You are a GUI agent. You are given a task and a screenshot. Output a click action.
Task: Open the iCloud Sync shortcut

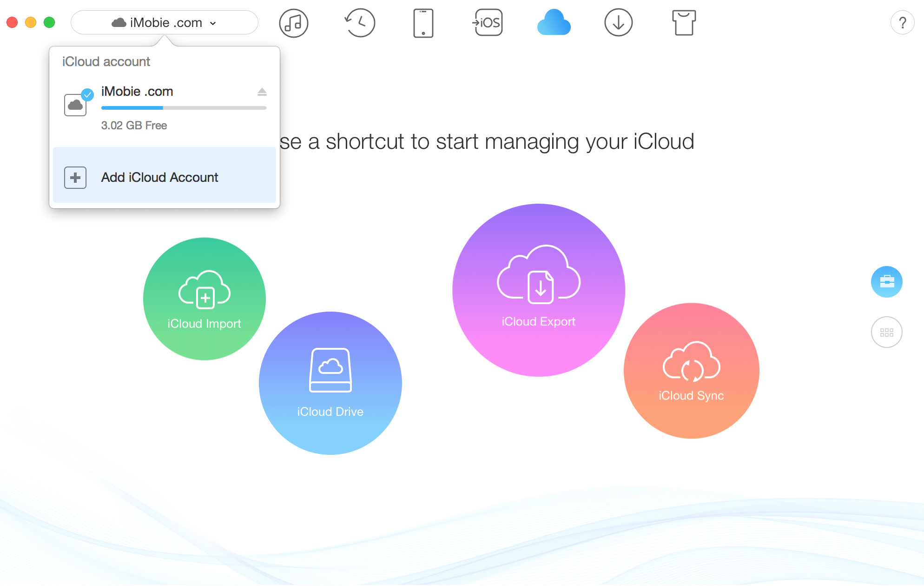pyautogui.click(x=691, y=370)
